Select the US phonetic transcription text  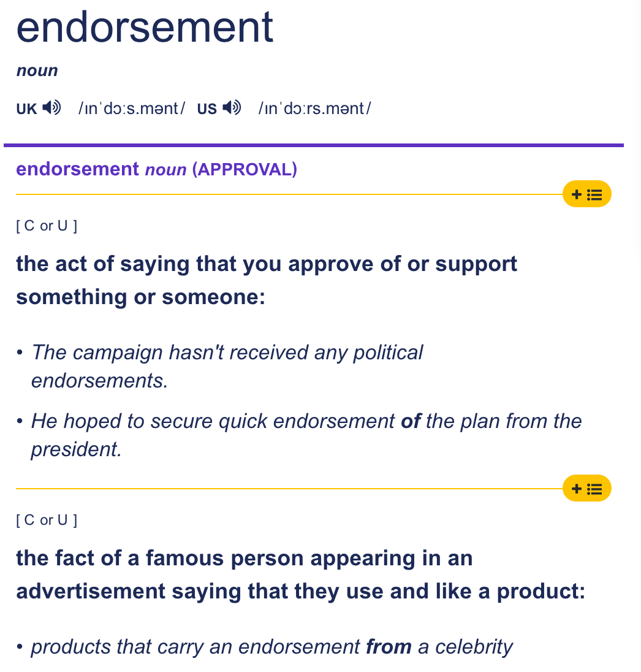[314, 109]
